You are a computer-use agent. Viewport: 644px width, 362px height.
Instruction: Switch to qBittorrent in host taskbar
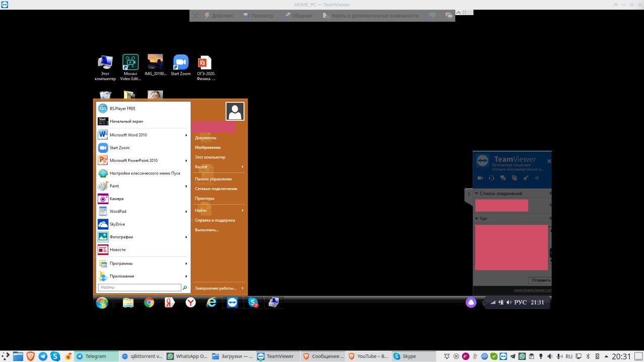[142, 356]
